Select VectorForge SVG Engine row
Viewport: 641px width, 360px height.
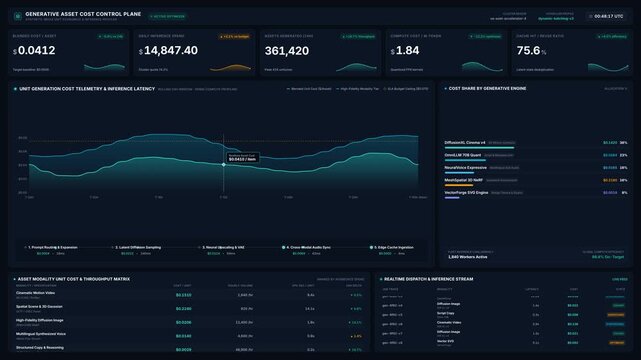[x=536, y=194]
